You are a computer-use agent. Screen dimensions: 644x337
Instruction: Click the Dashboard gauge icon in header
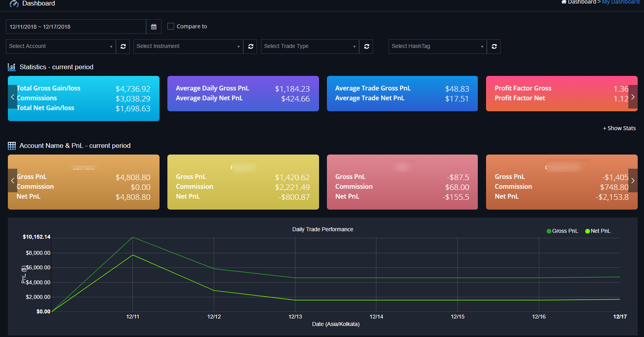(x=14, y=4)
